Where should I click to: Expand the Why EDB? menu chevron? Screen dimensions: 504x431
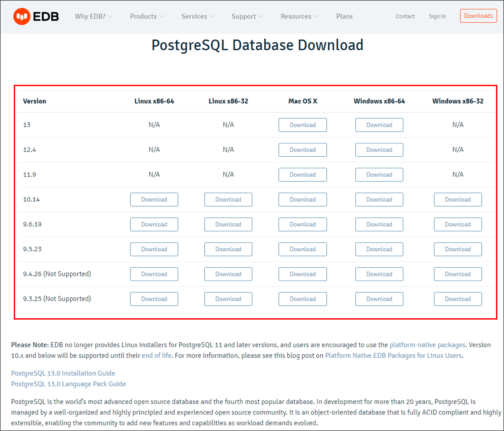click(110, 17)
